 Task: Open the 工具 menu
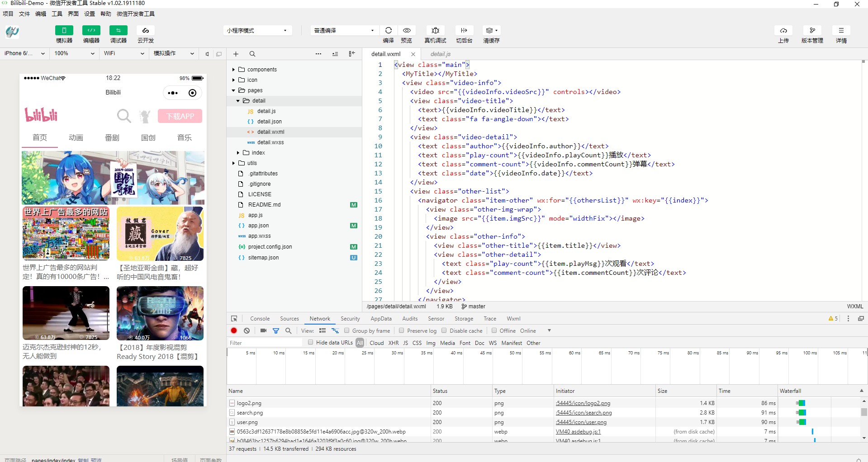(x=57, y=14)
